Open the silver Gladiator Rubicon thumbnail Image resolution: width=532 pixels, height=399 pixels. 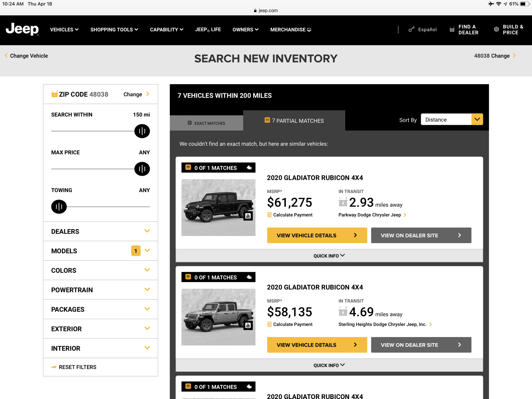(218, 317)
